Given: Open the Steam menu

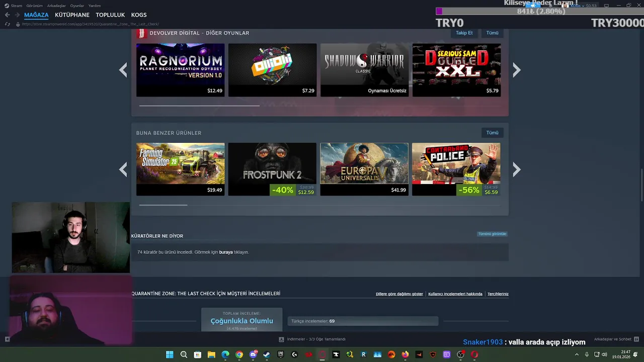Looking at the screenshot, I should (14, 6).
